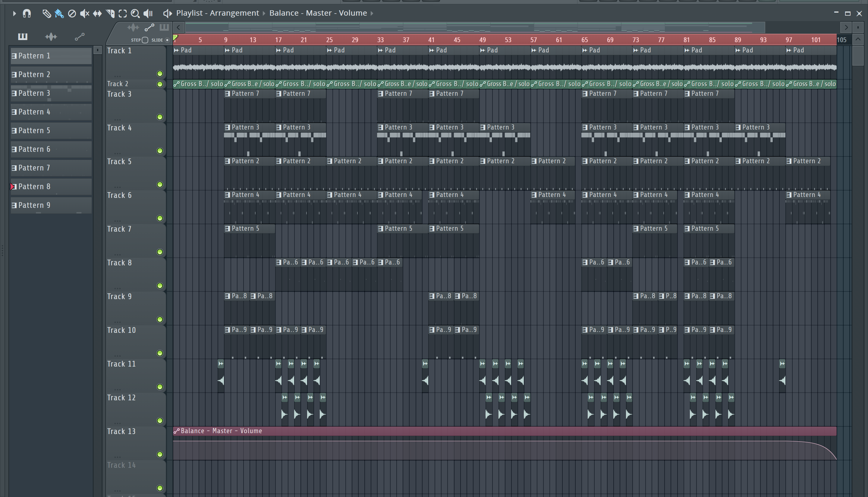The image size is (868, 497).
Task: Select the Zoom magnifier tool
Action: pos(135,13)
